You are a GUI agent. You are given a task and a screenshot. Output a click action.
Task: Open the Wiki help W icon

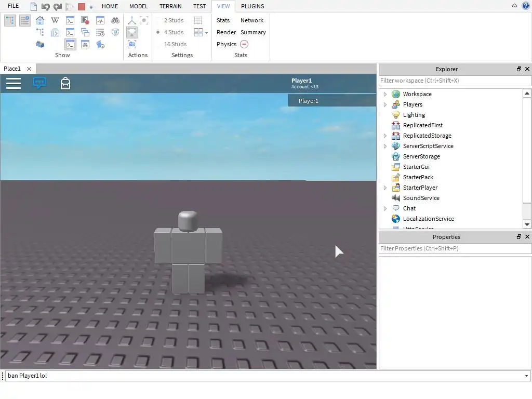[x=55, y=20]
